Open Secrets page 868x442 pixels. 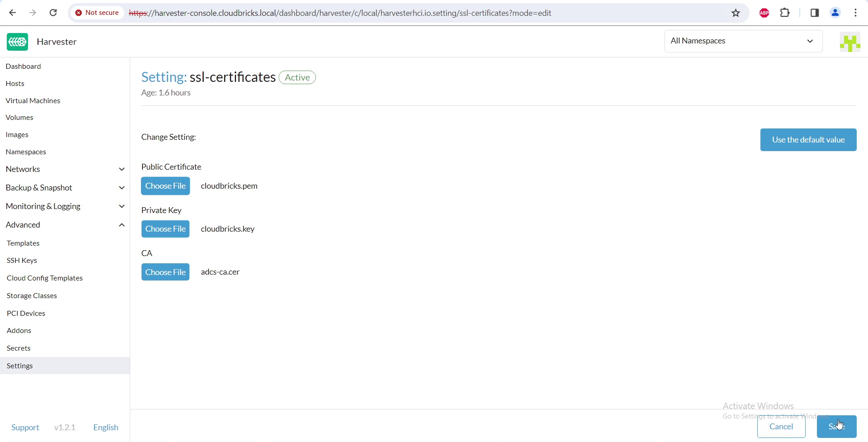(19, 348)
